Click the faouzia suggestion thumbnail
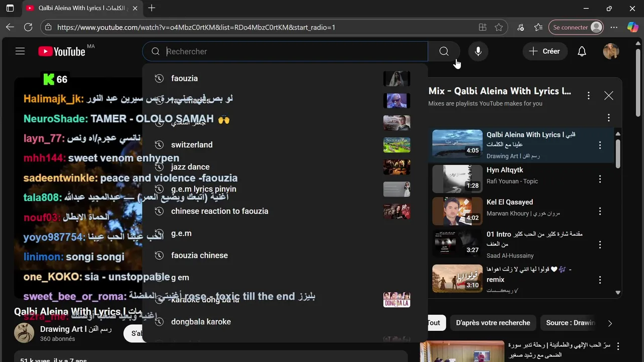The image size is (644, 362). click(396, 78)
